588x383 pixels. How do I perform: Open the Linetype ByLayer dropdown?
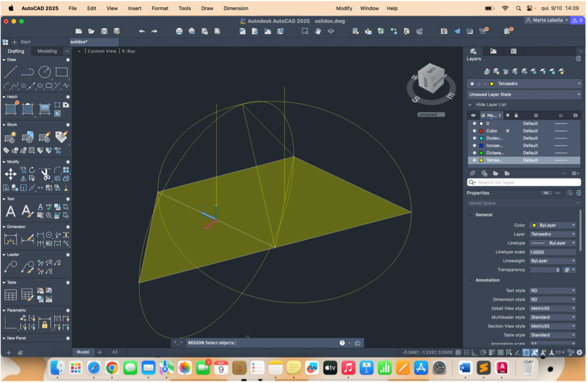pyautogui.click(x=553, y=244)
